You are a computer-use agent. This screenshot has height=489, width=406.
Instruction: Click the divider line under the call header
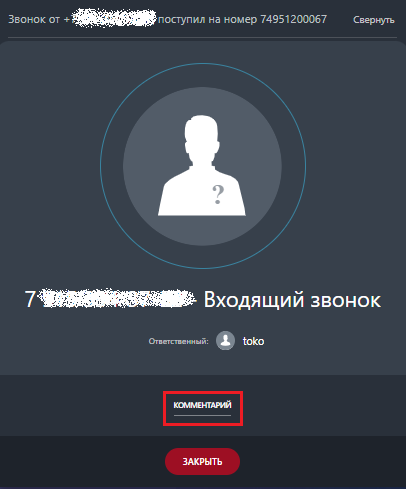coord(202,37)
